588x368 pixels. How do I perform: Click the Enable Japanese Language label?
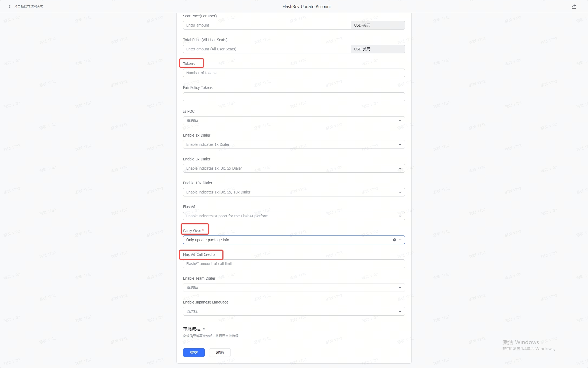(x=206, y=302)
